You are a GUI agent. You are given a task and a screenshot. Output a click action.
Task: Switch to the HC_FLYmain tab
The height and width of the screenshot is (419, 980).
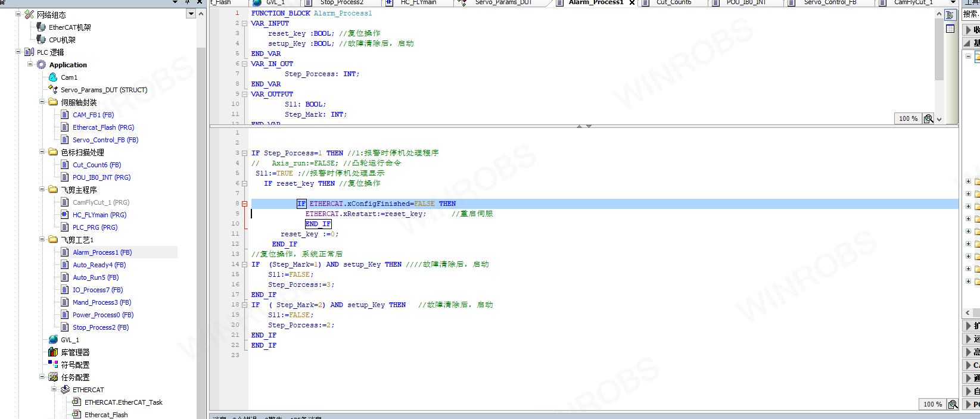tap(418, 2)
